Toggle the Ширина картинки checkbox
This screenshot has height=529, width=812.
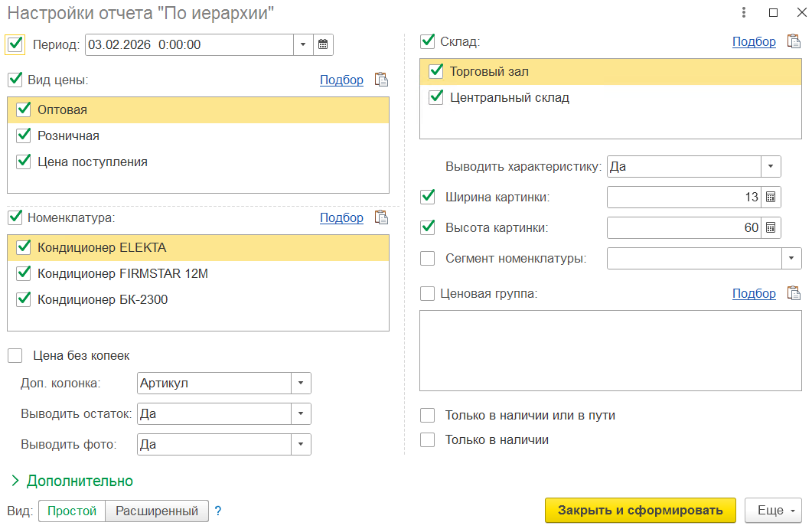pos(428,197)
